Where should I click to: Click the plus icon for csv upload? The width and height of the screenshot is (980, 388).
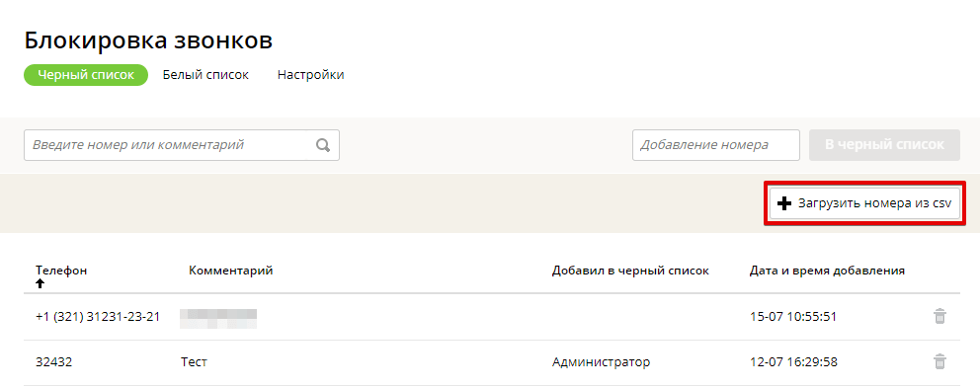tap(783, 203)
